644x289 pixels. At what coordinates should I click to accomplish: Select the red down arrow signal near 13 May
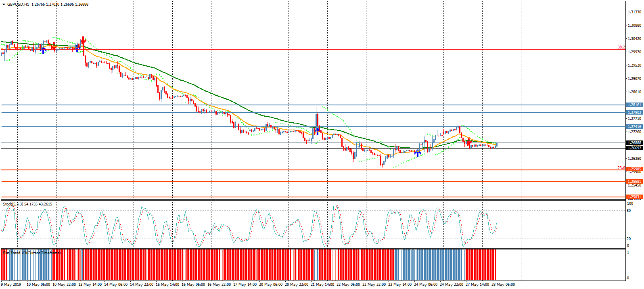(x=83, y=40)
